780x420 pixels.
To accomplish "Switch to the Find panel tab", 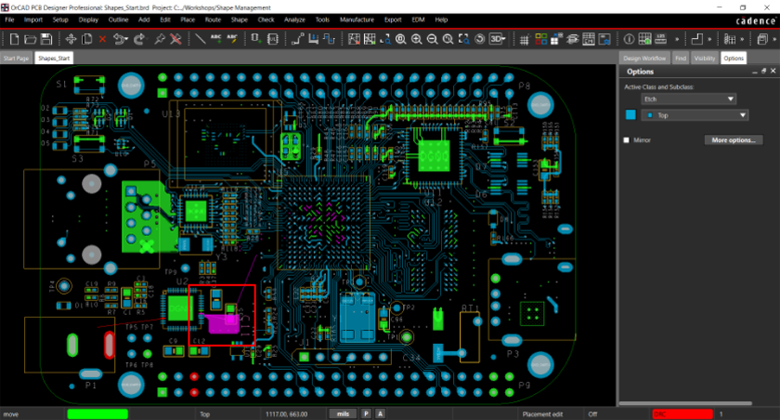I will point(681,58).
